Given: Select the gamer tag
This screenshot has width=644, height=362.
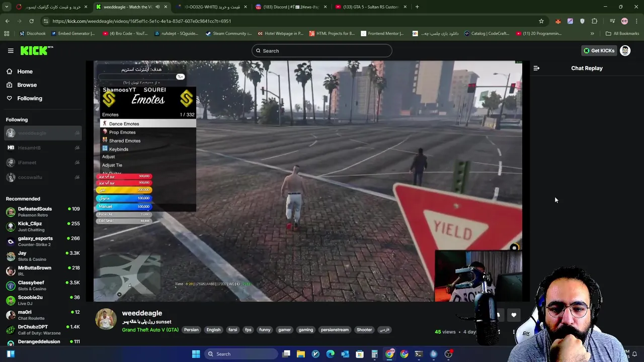Looking at the screenshot, I should pos(284,330).
